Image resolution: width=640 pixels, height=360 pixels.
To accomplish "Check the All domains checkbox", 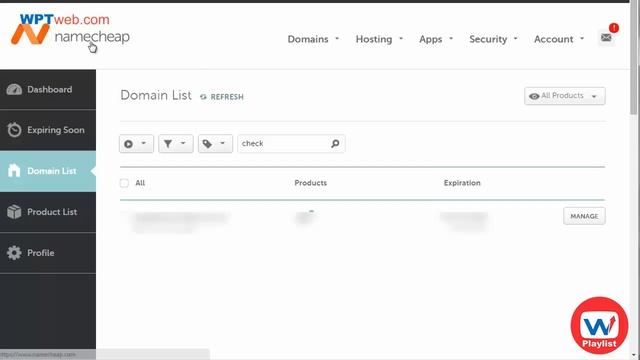I will pos(124,183).
